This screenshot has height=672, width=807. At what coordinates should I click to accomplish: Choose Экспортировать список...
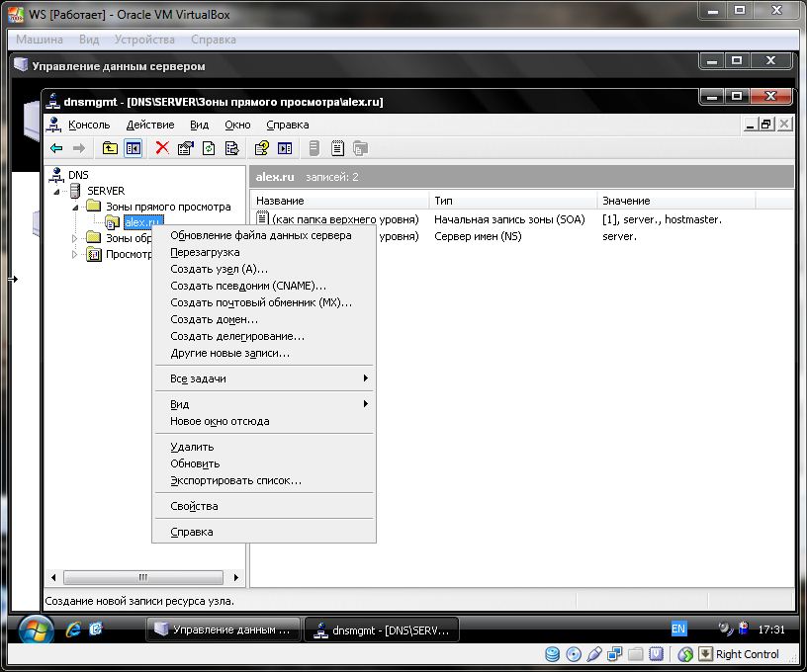pyautogui.click(x=264, y=480)
